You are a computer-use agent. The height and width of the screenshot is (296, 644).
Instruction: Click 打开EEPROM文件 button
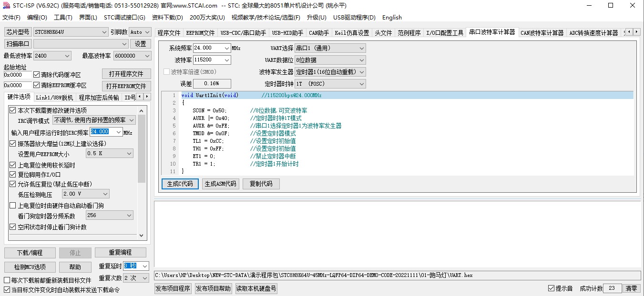pos(126,86)
